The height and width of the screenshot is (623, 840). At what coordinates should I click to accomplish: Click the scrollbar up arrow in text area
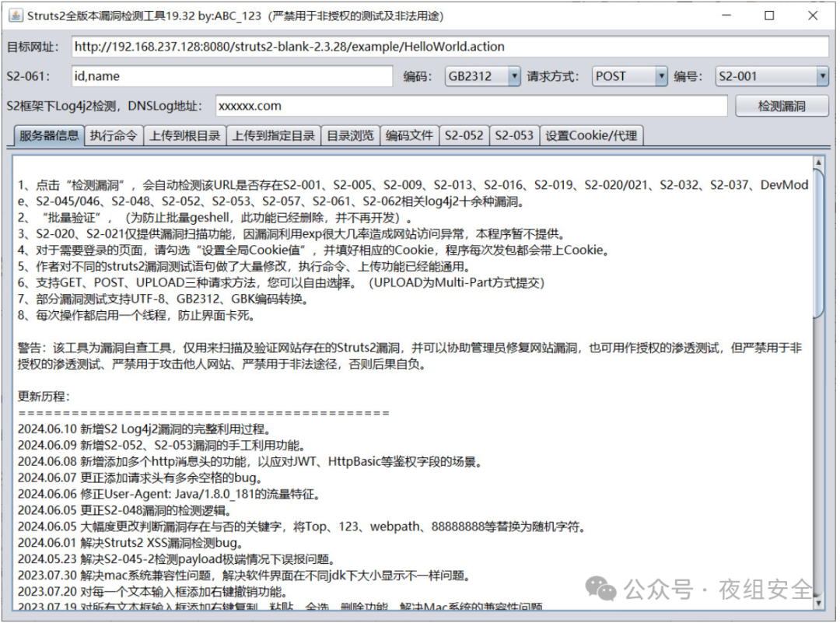pyautogui.click(x=818, y=163)
